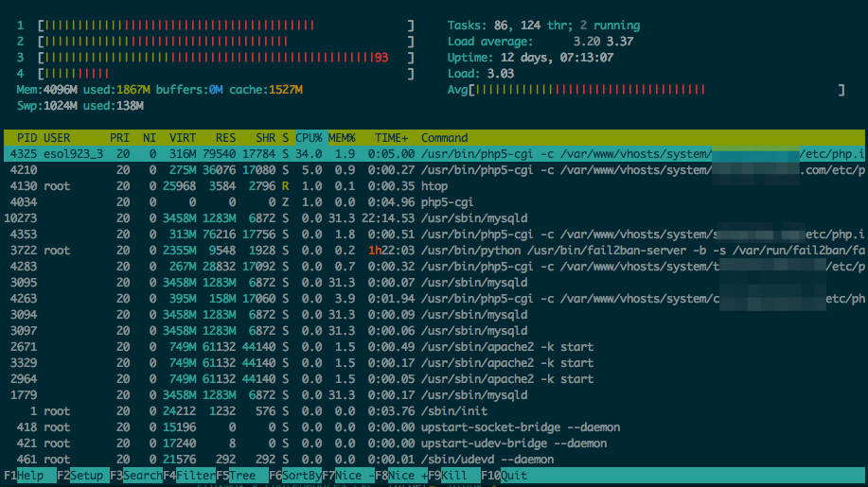Select mysqld process PID 3095
Viewport: 868px width, 487px height.
tap(434, 282)
